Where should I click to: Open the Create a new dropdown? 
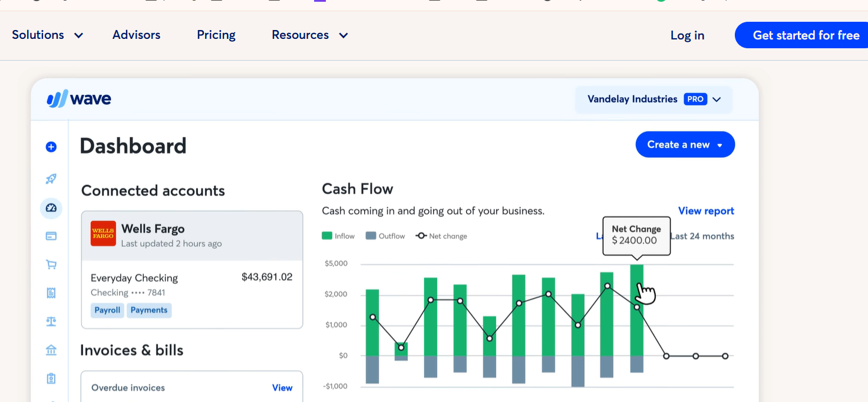click(x=685, y=145)
